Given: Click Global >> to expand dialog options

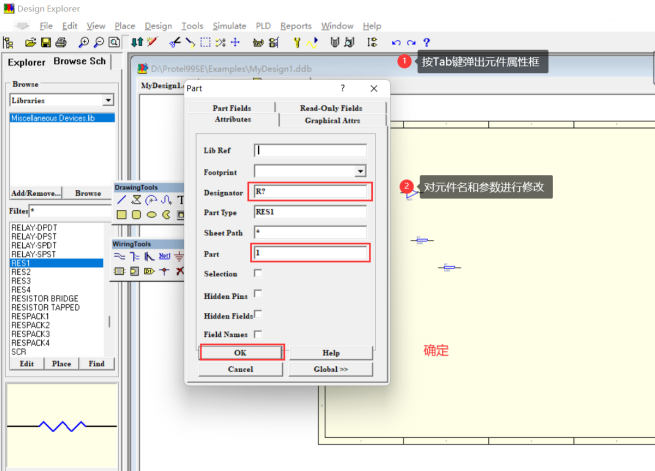Looking at the screenshot, I should point(329,369).
